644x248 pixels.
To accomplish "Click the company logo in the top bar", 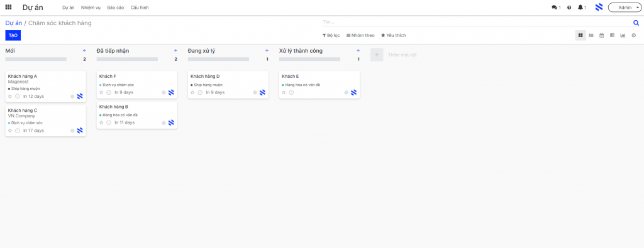I will click(x=599, y=7).
